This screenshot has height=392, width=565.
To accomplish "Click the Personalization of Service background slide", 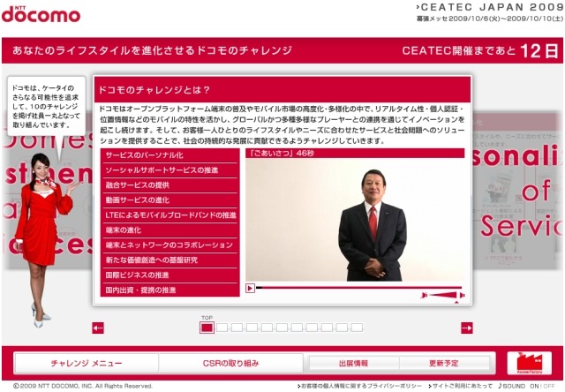I will click(516, 190).
